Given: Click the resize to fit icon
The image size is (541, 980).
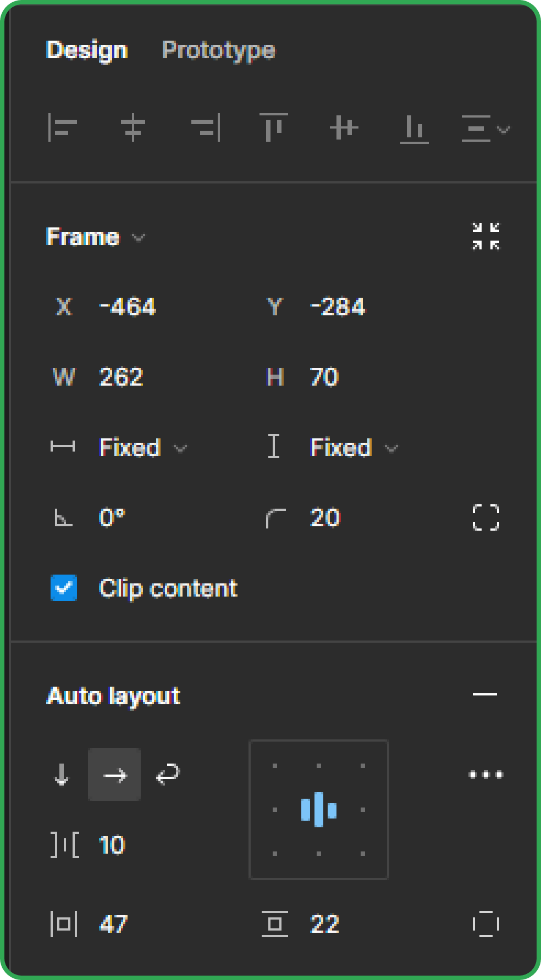Looking at the screenshot, I should click(486, 236).
